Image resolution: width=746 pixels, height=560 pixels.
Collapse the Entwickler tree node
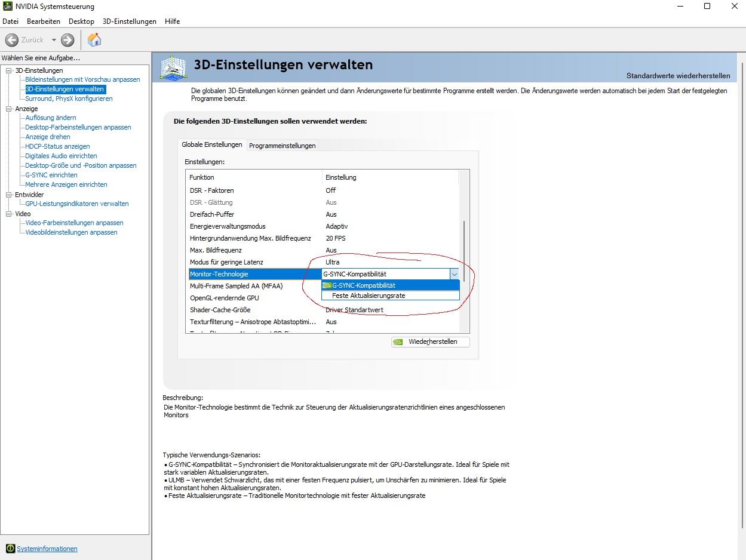(9, 195)
